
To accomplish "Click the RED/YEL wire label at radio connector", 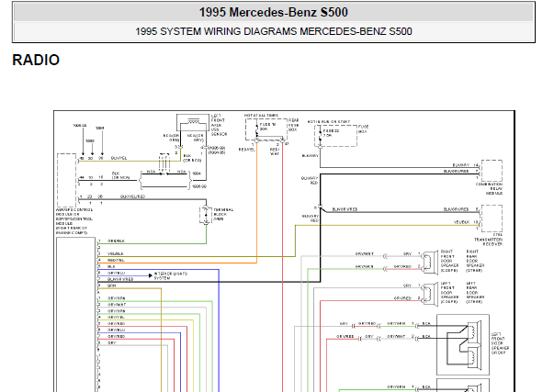I will 116,261.
